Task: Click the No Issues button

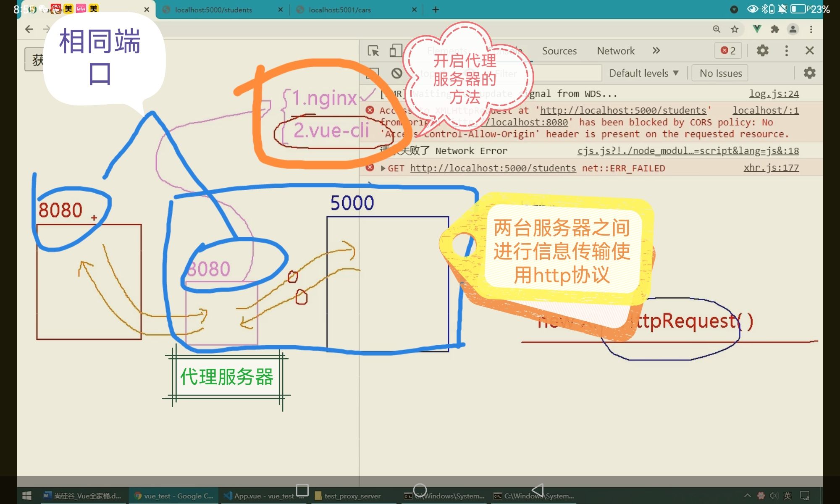Action: [720, 73]
